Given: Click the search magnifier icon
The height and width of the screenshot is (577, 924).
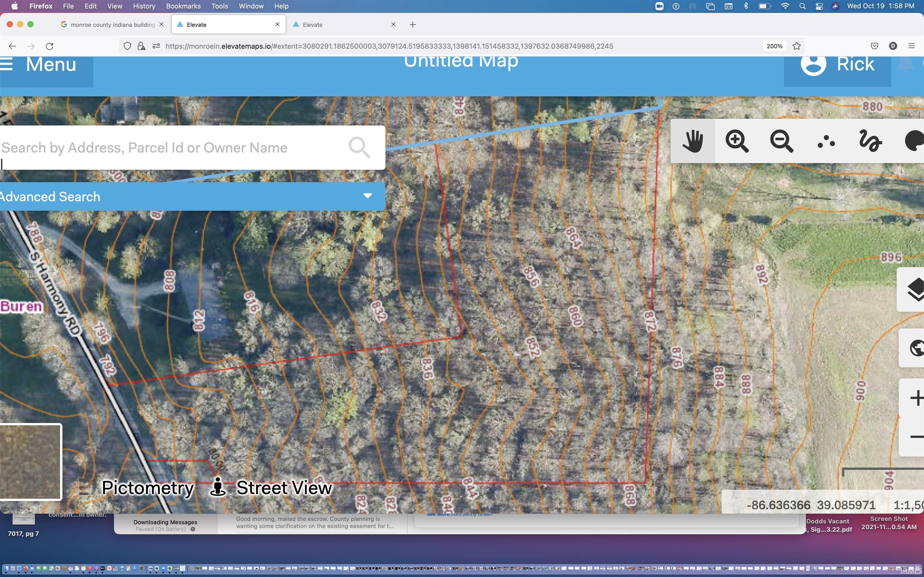Looking at the screenshot, I should tap(359, 147).
